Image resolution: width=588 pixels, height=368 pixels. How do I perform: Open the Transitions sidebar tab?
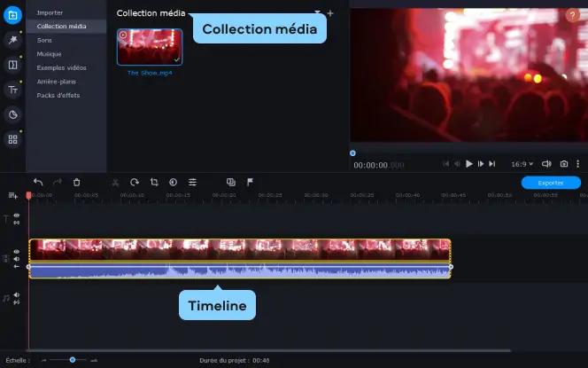pos(12,65)
